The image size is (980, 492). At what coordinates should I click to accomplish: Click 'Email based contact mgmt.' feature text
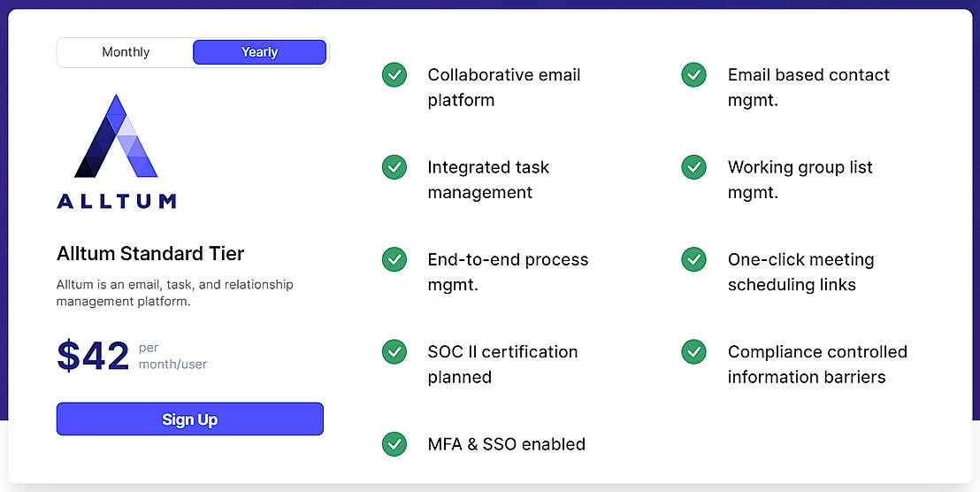tap(808, 88)
